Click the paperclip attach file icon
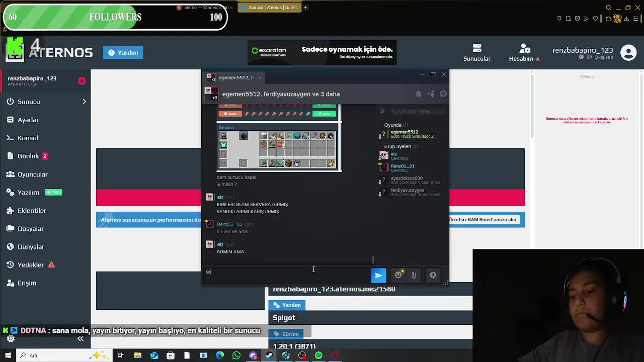 coord(414,276)
